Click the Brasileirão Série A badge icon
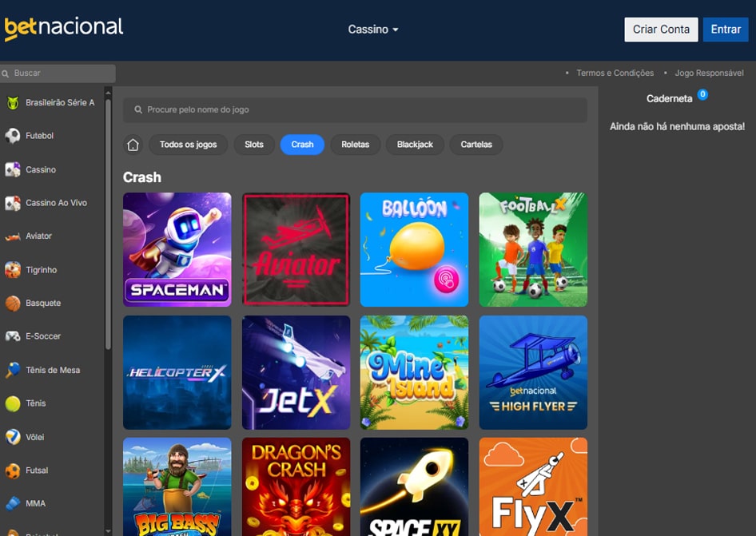Image resolution: width=756 pixels, height=536 pixels. [x=13, y=103]
